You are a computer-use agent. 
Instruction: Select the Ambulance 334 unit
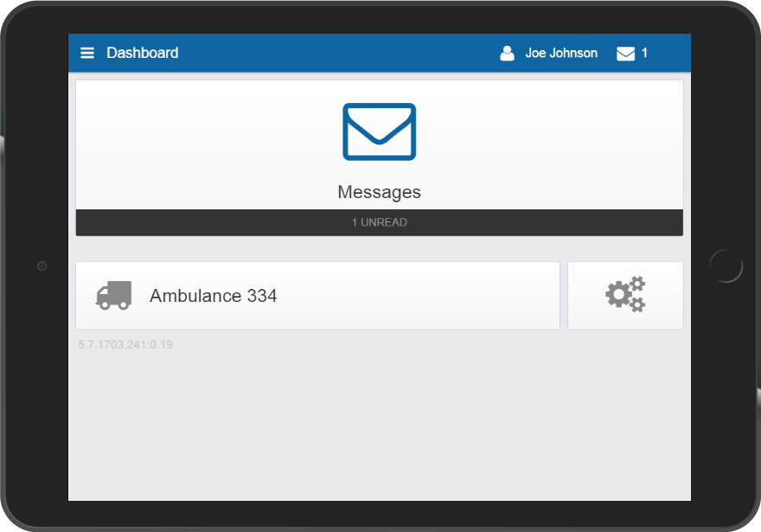[318, 296]
